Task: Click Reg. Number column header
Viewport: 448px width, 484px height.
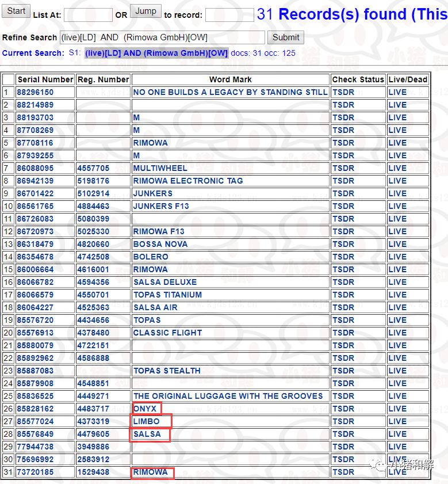Action: (x=103, y=79)
